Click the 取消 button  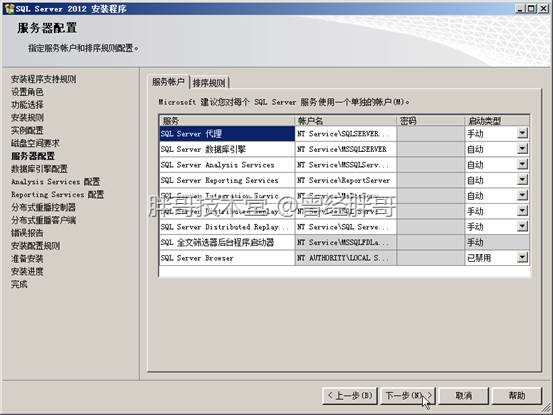pos(463,396)
